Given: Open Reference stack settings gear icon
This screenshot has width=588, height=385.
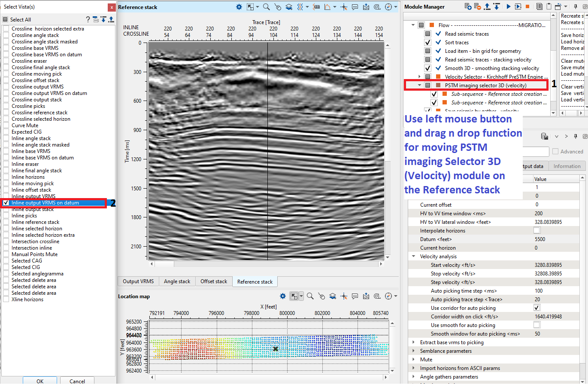Looking at the screenshot, I should (239, 7).
